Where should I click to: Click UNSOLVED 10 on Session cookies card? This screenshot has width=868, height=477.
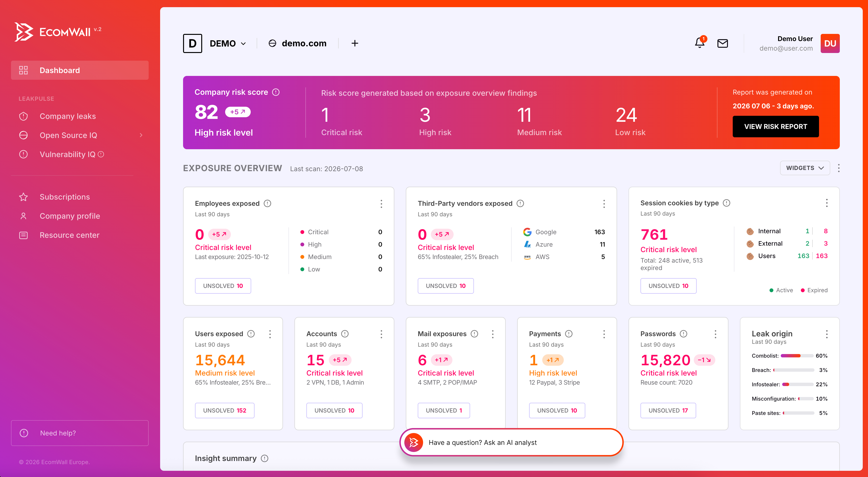point(668,286)
